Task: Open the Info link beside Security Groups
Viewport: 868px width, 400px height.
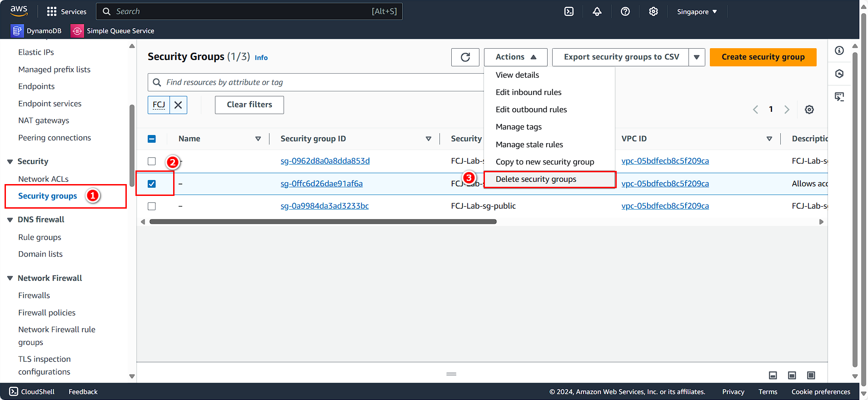Action: [x=261, y=58]
